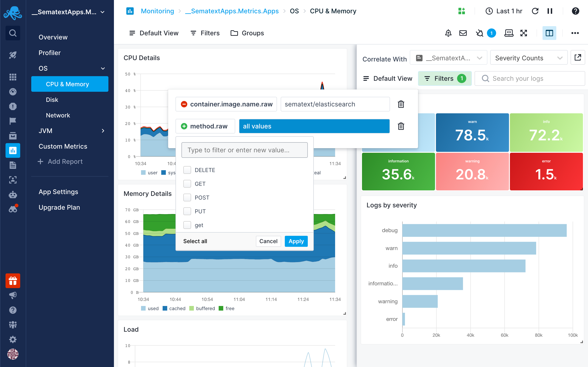This screenshot has height=367, width=588.
Task: Check the GET method checkbox
Action: click(x=187, y=183)
